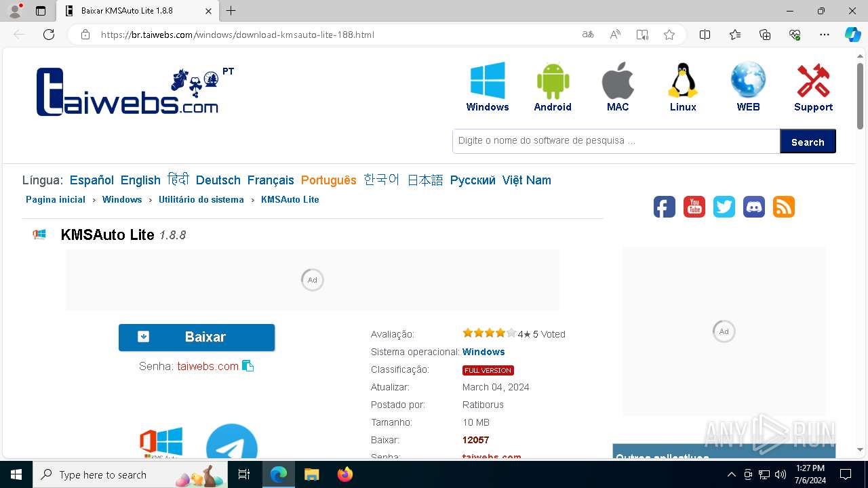Switch language to Hindi
This screenshot has width=868, height=488.
[x=178, y=180]
